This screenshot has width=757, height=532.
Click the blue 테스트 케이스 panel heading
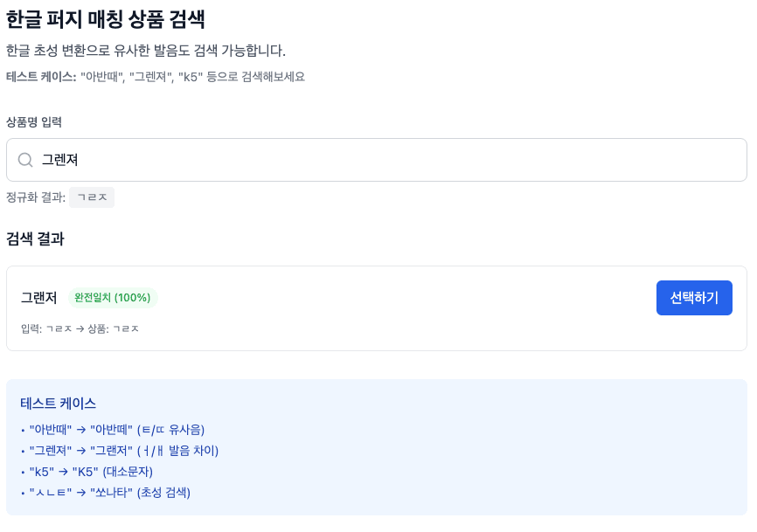point(58,403)
